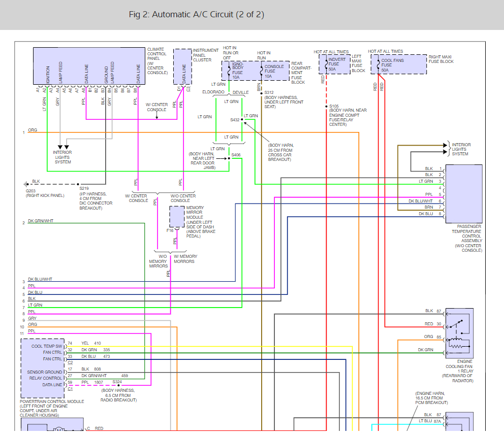504x436 pixels.
Task: Click the BLK 808 wire label
Action: coord(91,369)
